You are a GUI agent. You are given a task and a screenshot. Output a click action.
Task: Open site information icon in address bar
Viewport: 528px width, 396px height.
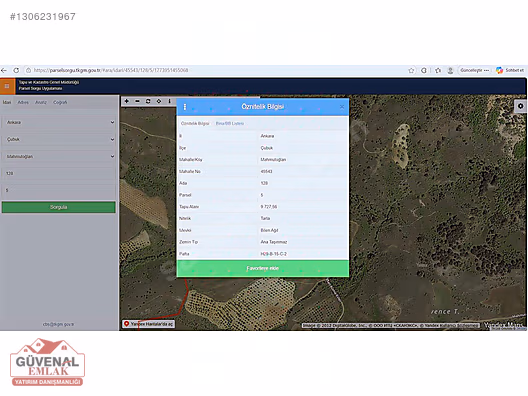pyautogui.click(x=29, y=70)
